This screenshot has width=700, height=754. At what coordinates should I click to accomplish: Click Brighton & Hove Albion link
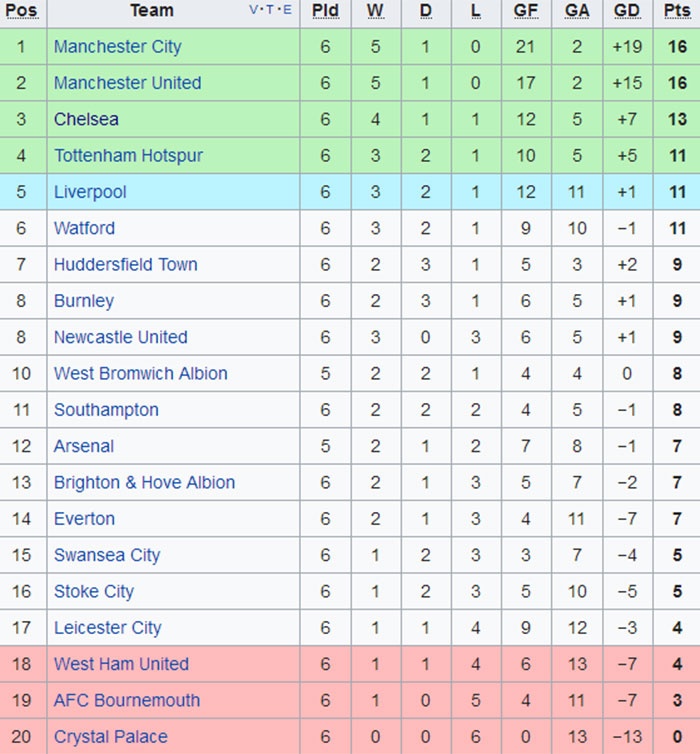pyautogui.click(x=144, y=483)
